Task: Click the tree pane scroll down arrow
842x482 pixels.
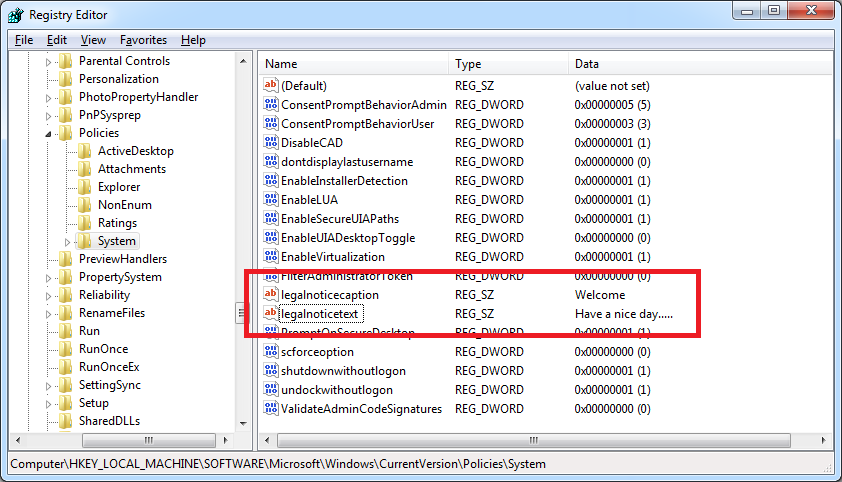Action: click(x=243, y=423)
